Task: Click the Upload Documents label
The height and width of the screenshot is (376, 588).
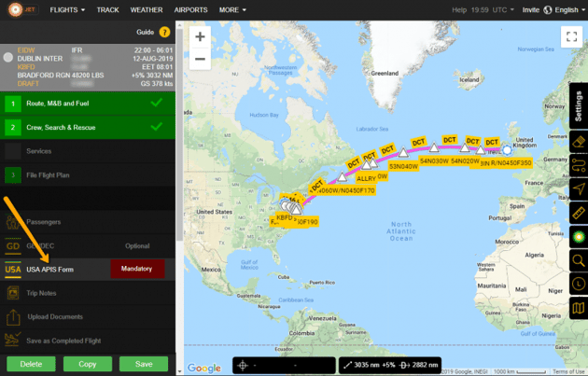Action: tap(55, 317)
